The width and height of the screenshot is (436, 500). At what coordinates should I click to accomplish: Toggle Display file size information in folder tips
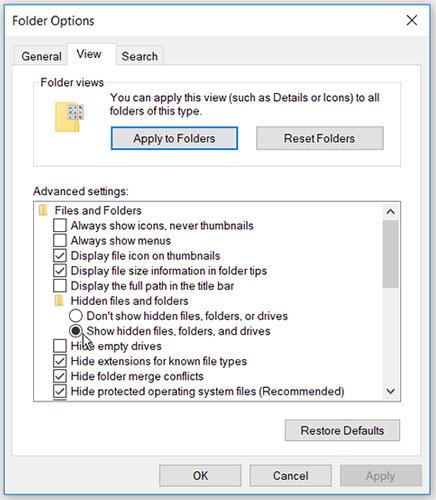coord(60,271)
